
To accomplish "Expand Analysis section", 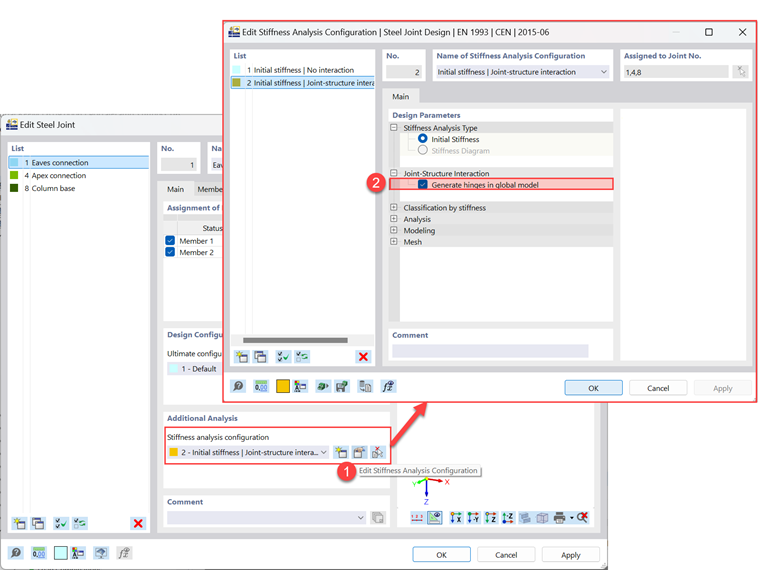I will click(394, 219).
